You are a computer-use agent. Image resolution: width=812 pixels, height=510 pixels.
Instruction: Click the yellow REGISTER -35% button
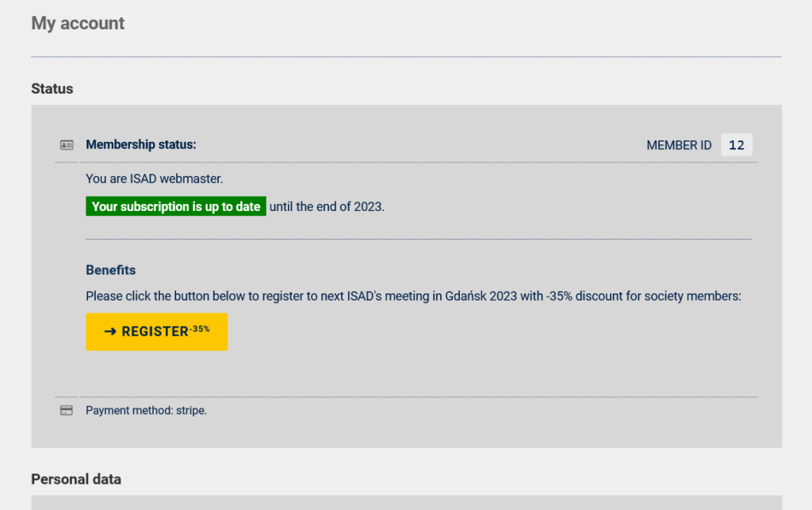[156, 332]
